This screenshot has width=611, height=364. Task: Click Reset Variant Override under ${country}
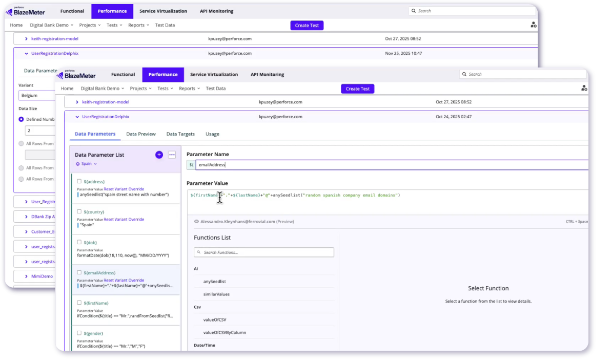(x=124, y=220)
